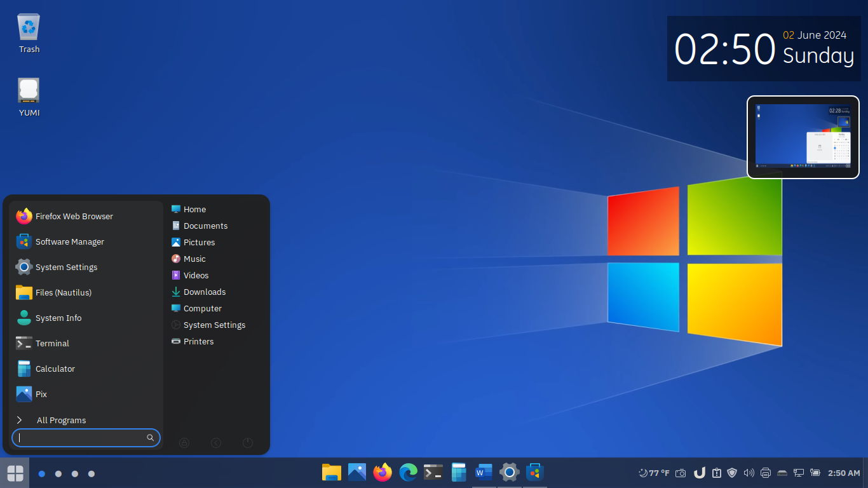Open the Terminal icon on the taskbar

[433, 473]
